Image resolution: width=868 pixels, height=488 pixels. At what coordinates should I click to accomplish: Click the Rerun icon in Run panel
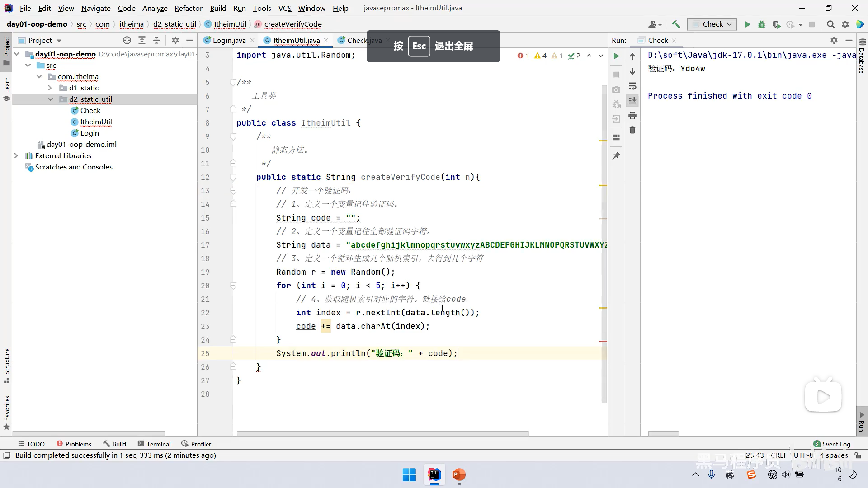pos(616,56)
